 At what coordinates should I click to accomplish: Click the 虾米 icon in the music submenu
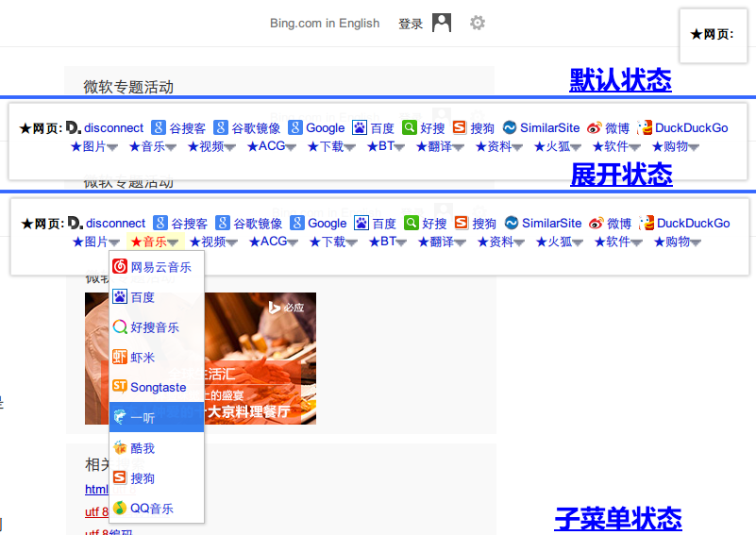120,357
